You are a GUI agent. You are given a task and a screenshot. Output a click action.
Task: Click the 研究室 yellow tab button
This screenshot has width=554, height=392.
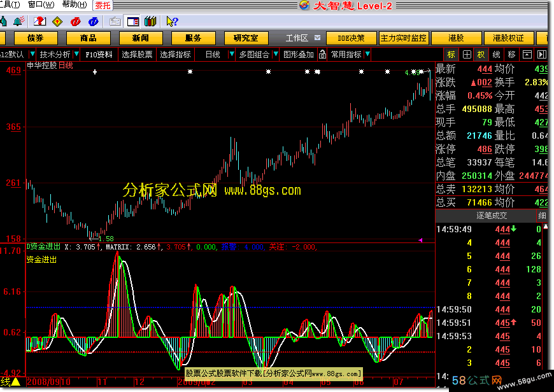click(246, 38)
